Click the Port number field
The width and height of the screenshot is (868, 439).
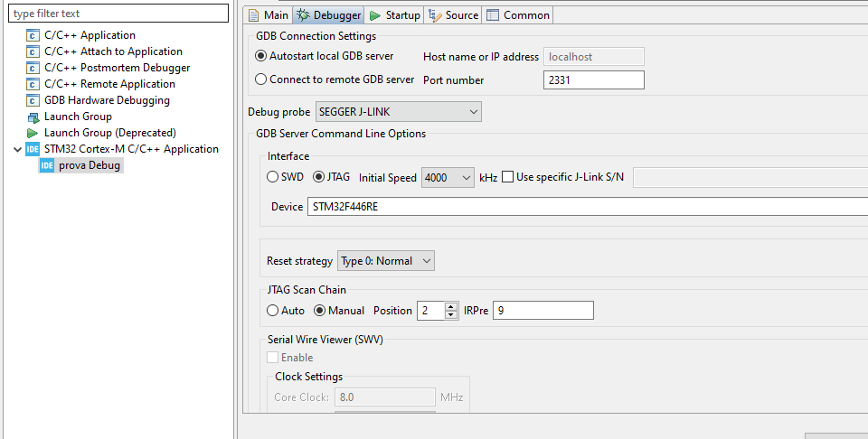click(594, 79)
